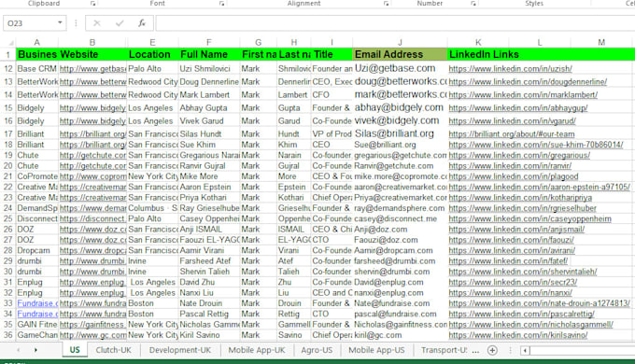Open the nanxi LinkedIn link
The height and width of the screenshot is (364, 635).
tap(510, 293)
